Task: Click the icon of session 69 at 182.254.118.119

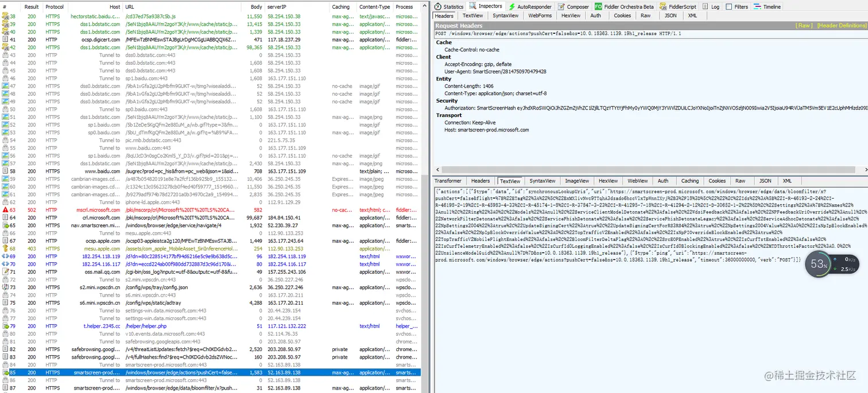Action: coord(5,256)
